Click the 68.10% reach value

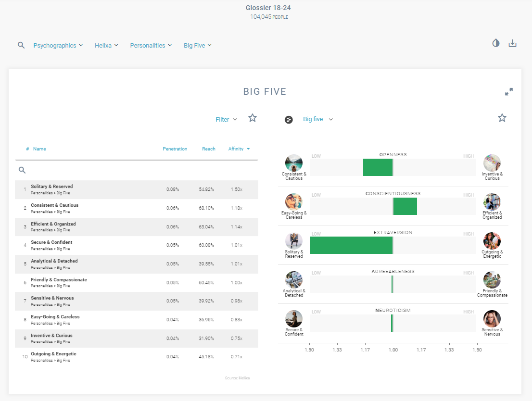click(206, 208)
